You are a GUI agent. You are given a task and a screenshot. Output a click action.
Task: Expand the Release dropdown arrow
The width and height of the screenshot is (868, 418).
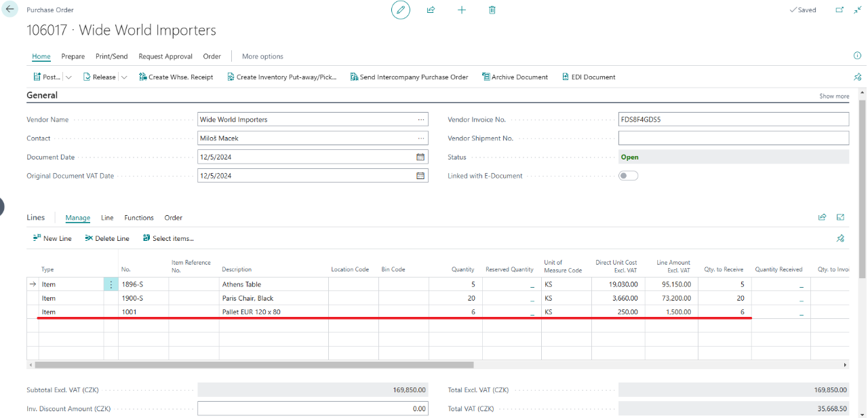[x=124, y=77]
